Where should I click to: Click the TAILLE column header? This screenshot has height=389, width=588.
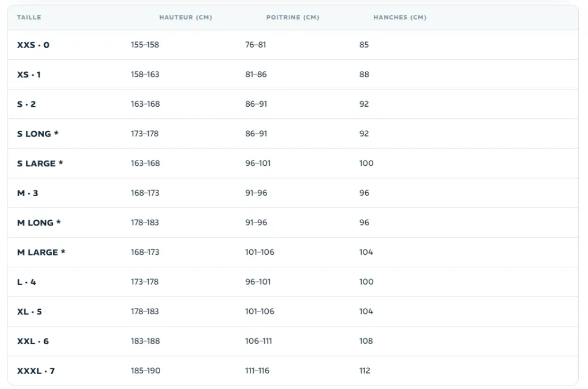(29, 17)
